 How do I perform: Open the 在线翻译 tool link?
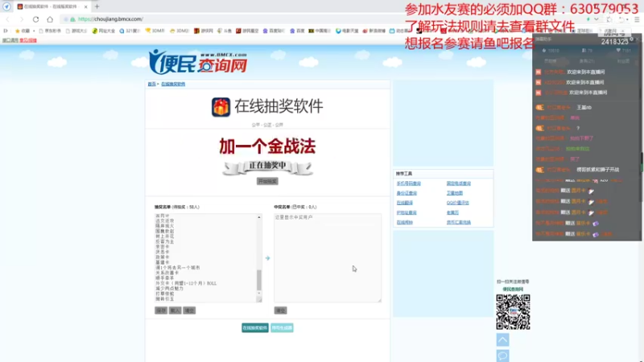pos(405,203)
